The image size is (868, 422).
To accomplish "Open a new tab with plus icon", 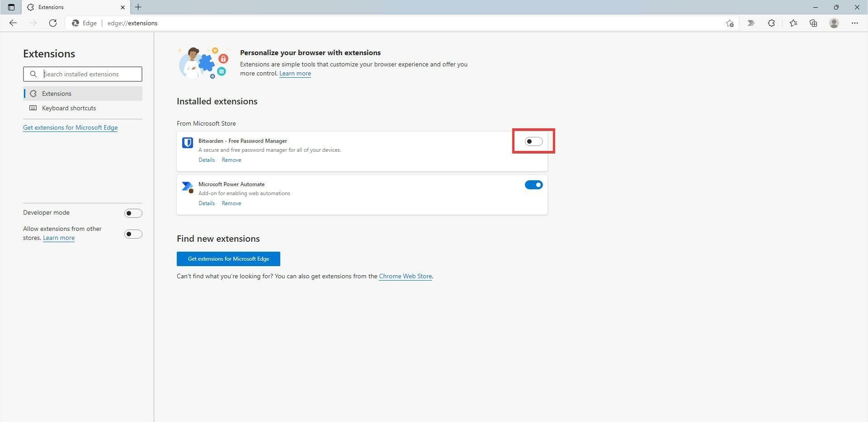I will click(138, 7).
